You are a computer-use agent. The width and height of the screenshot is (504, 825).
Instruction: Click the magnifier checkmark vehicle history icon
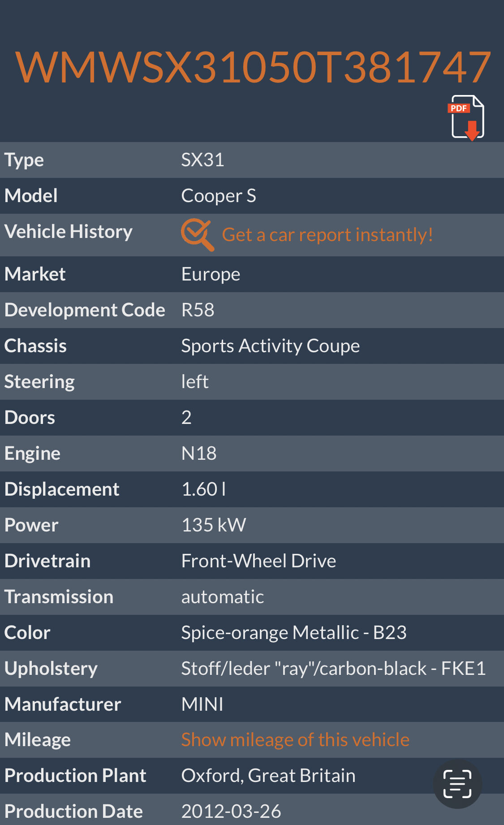198,235
